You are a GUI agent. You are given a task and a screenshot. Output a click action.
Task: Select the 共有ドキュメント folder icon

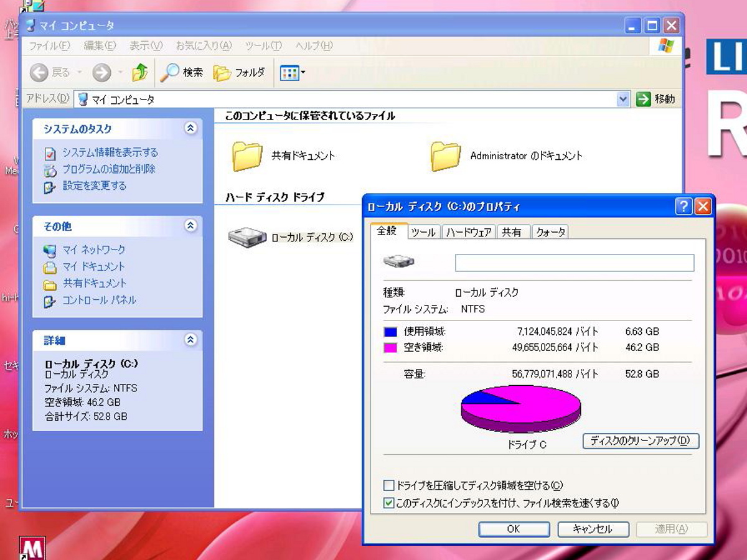click(248, 156)
